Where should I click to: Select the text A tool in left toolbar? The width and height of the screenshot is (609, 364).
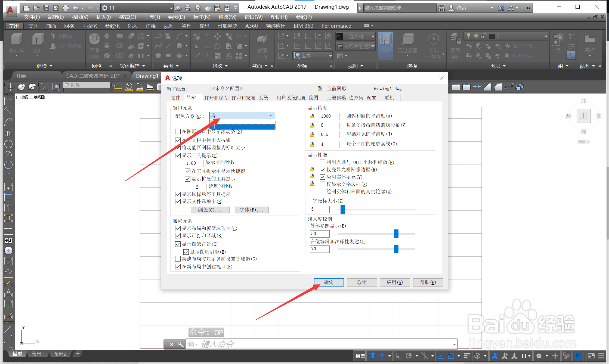click(8, 293)
